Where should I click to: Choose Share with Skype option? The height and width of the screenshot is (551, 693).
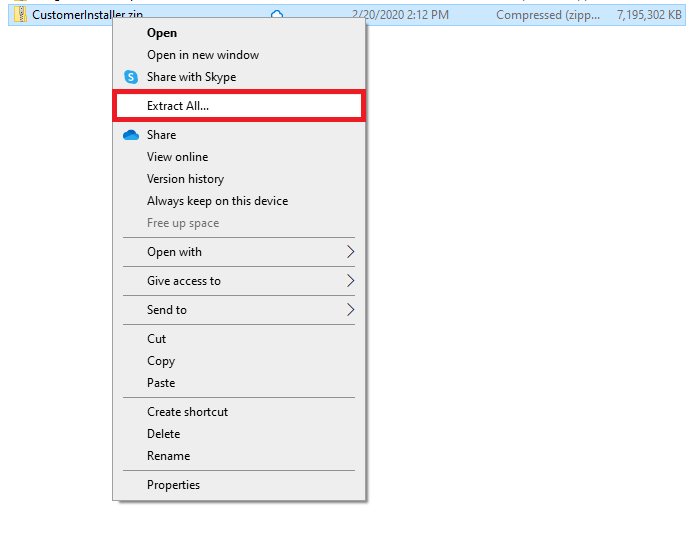click(191, 77)
